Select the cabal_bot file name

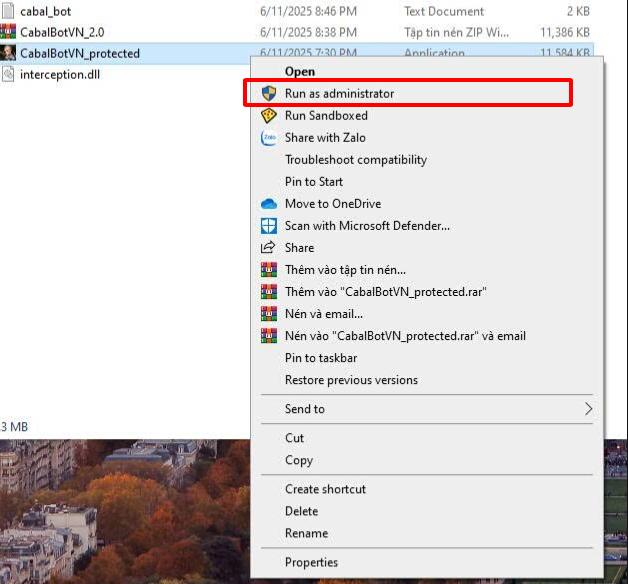[x=46, y=11]
